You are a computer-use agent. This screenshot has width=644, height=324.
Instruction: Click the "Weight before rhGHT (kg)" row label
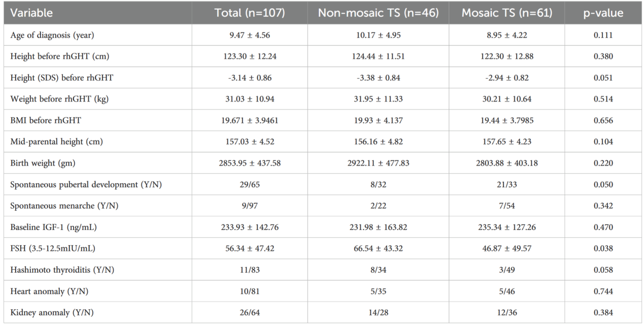click(x=53, y=99)
